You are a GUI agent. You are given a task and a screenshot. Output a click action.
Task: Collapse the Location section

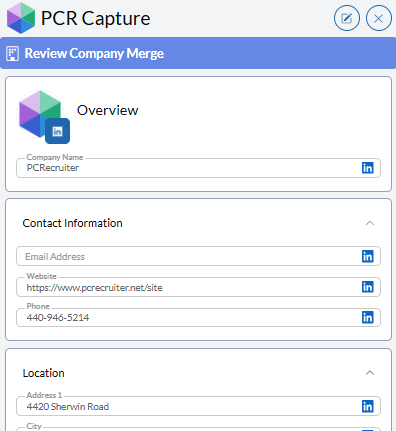[x=370, y=373]
